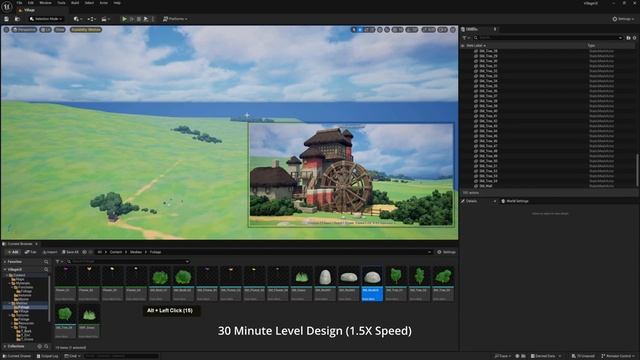The image size is (640, 360).
Task: Click the green Play button
Action: [x=124, y=19]
